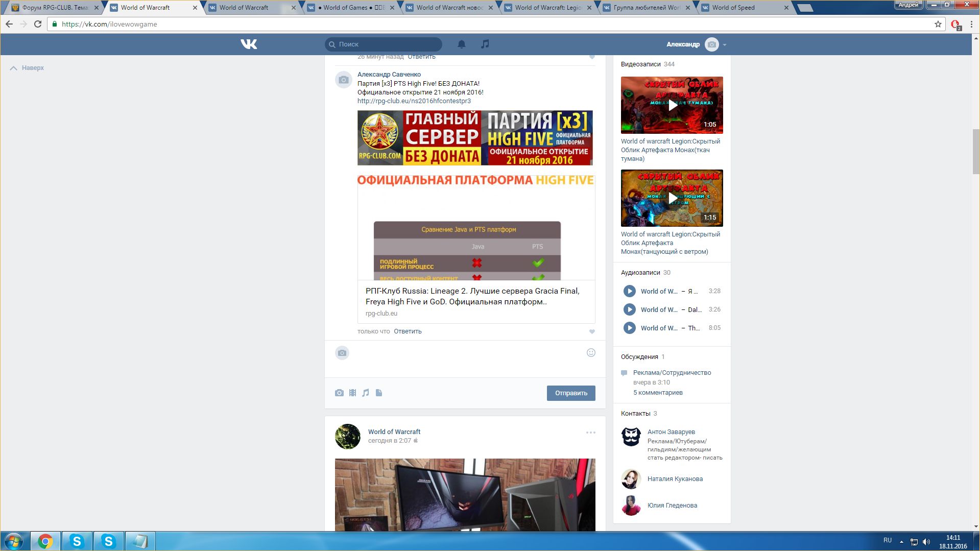Open the music note icon in header
980x551 pixels.
pyautogui.click(x=485, y=44)
